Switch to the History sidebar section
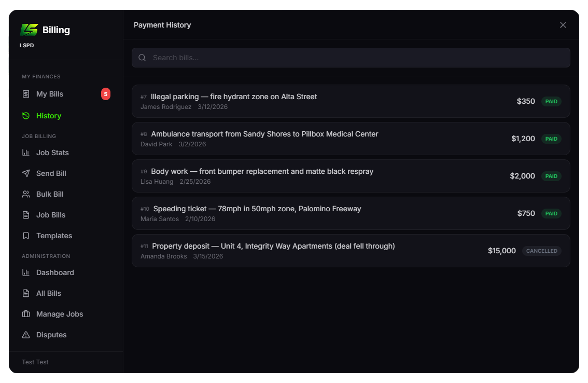The height and width of the screenshot is (383, 588). (49, 115)
